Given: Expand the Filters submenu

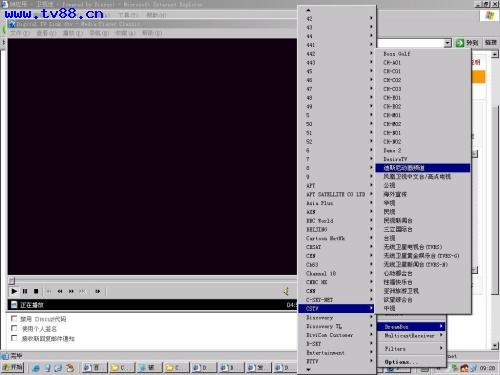Looking at the screenshot, I should [412, 349].
